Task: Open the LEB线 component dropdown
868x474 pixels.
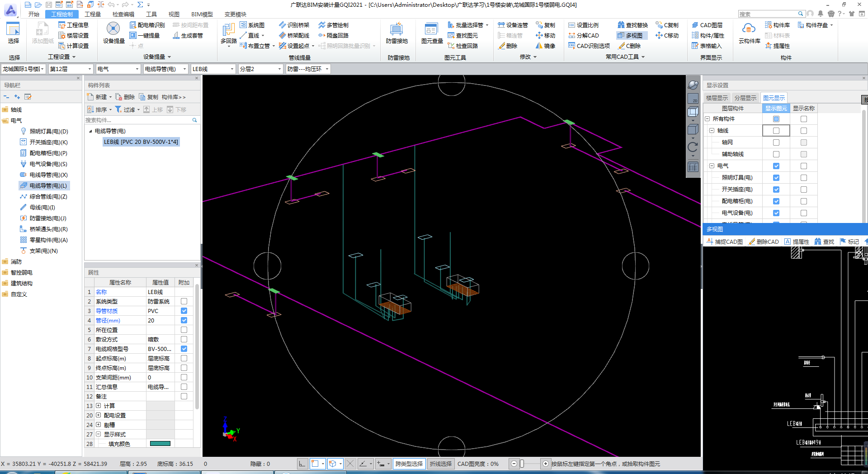Action: pos(212,69)
